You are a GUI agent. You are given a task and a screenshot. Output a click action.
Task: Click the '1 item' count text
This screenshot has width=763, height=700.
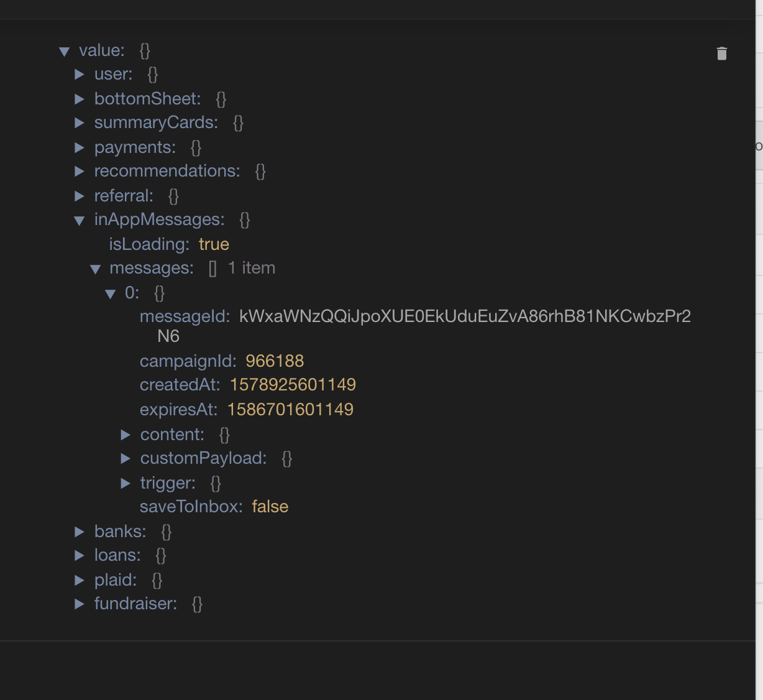(x=251, y=268)
